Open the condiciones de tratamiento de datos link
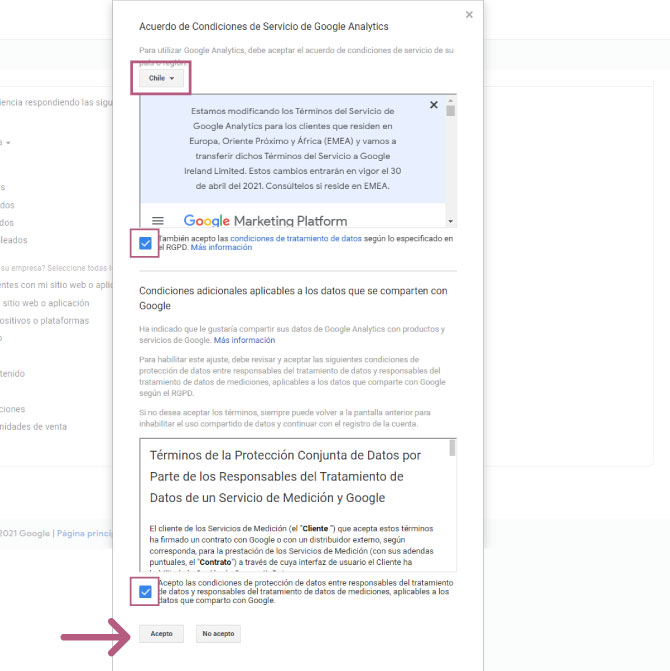Image resolution: width=670 pixels, height=671 pixels. 296,238
